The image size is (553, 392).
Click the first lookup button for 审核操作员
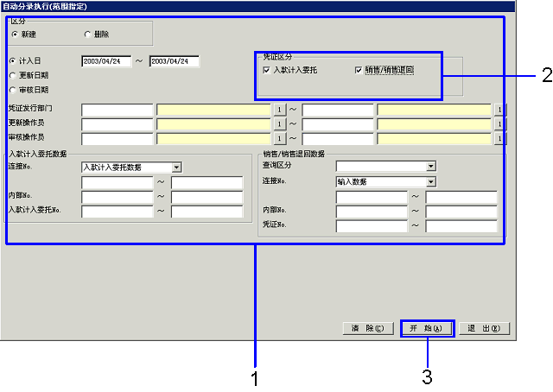point(279,138)
